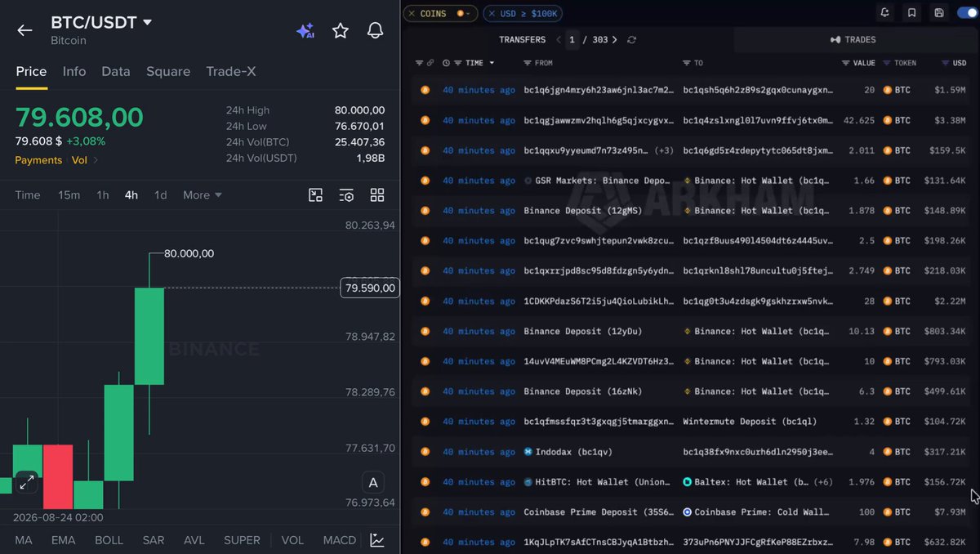980x554 pixels.
Task: Open the TRADES tab in Arkham
Action: coord(853,39)
